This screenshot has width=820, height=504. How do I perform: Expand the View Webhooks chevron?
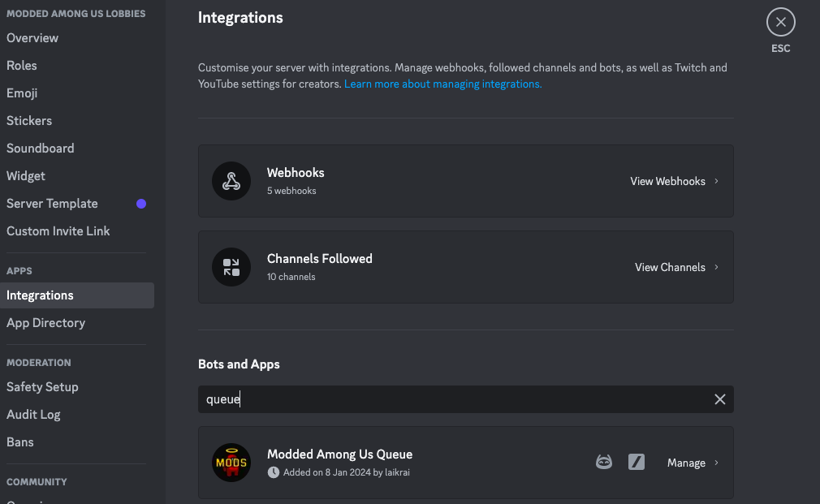[x=716, y=181]
